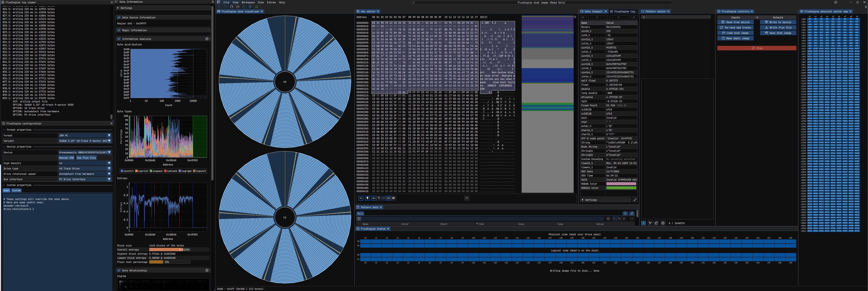
Task: Open the Extras menu
Action: tap(271, 2)
